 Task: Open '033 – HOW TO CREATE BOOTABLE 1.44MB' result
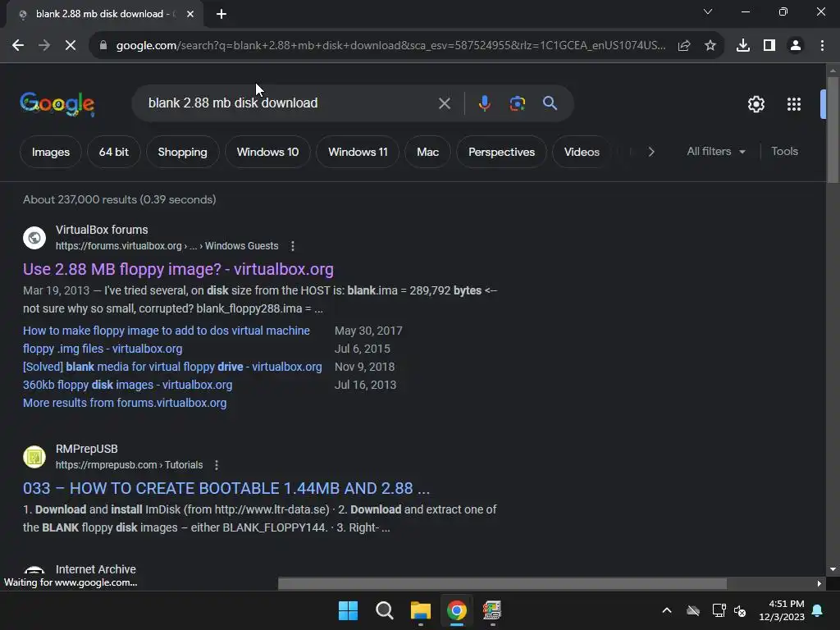(x=226, y=488)
